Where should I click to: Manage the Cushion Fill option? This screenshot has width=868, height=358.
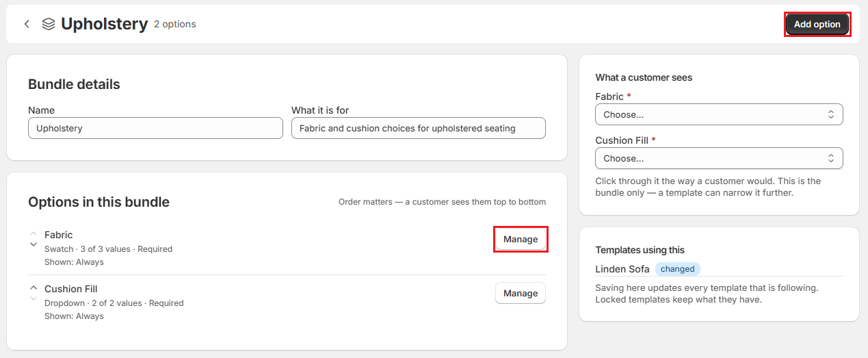[x=521, y=293]
